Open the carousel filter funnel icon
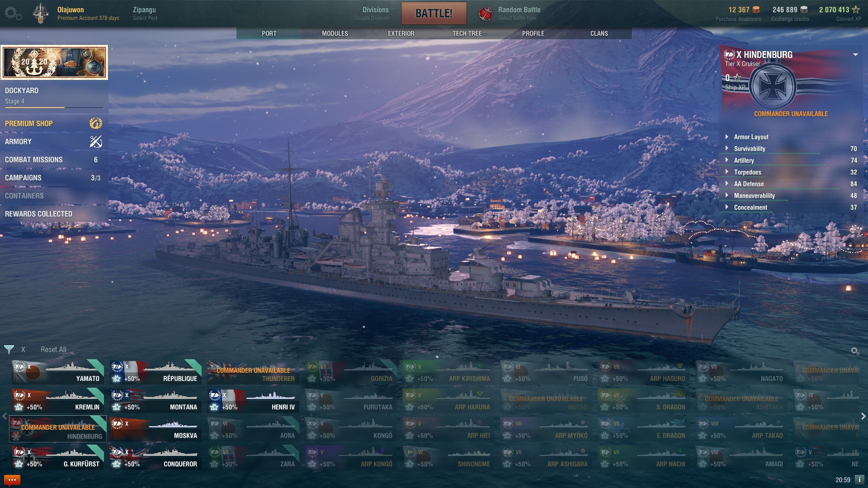 [x=9, y=349]
